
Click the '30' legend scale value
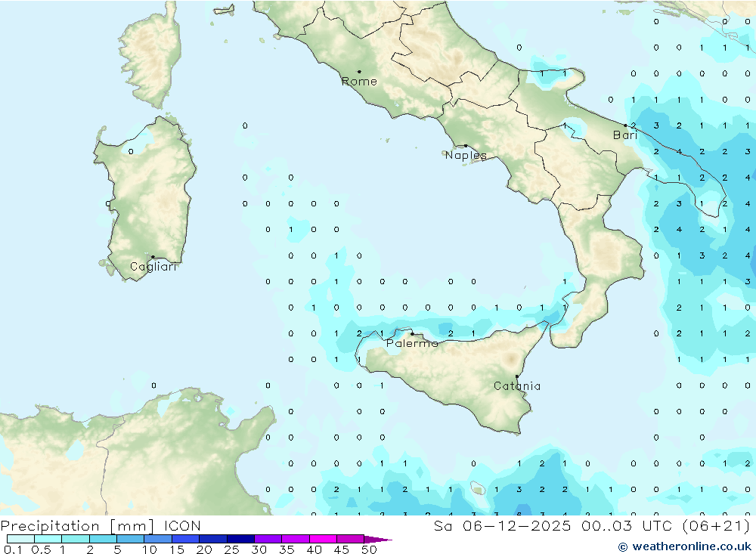tap(259, 549)
